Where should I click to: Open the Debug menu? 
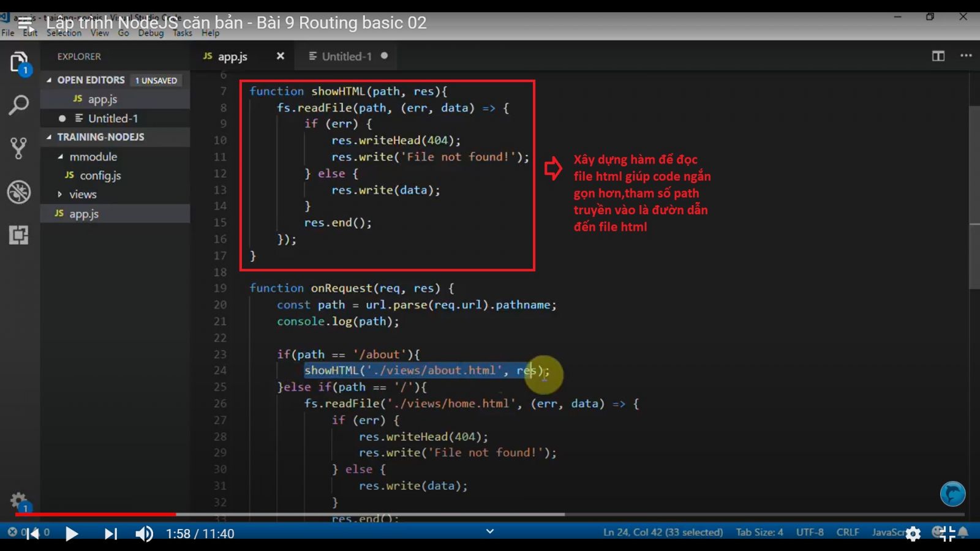[x=151, y=33]
